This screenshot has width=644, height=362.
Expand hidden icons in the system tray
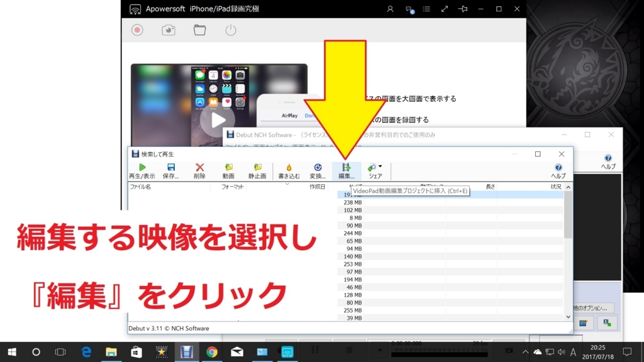525,352
